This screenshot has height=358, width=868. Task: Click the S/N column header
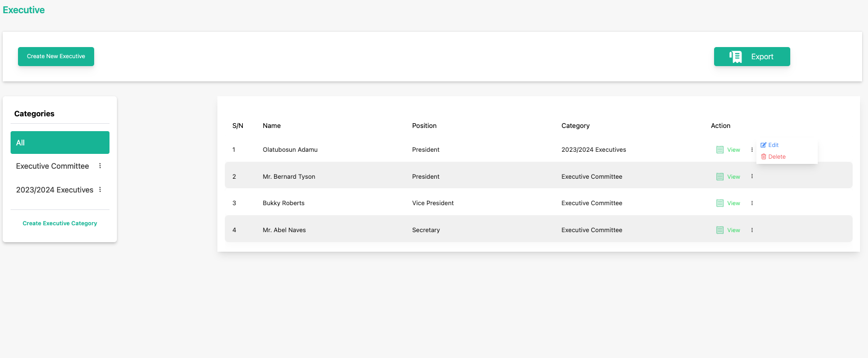point(237,126)
